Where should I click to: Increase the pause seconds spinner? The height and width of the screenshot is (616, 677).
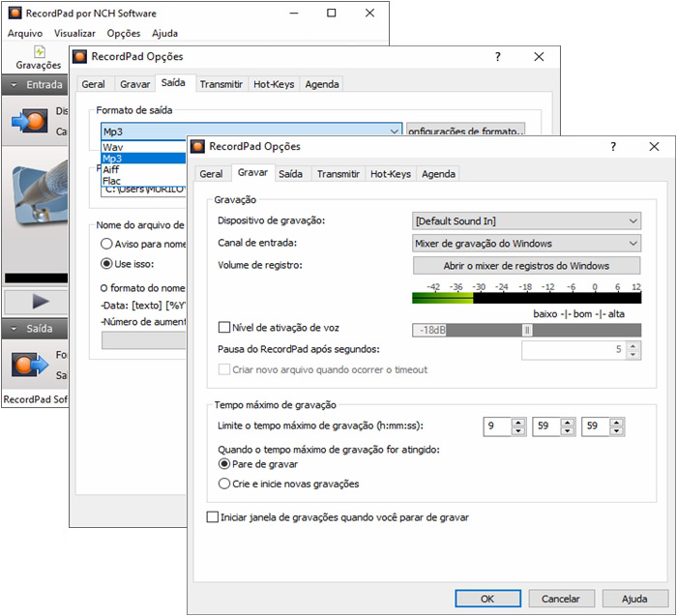633,346
